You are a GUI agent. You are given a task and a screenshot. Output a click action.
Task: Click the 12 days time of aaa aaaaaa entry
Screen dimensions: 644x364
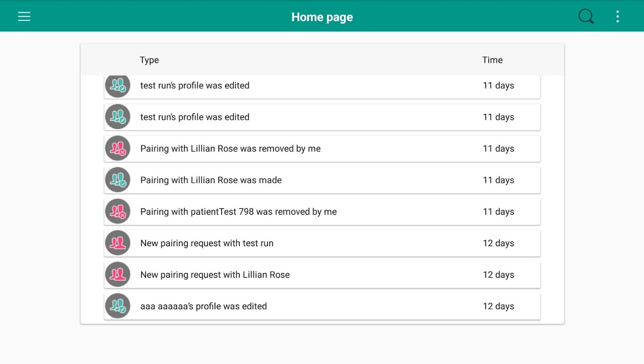(x=498, y=306)
